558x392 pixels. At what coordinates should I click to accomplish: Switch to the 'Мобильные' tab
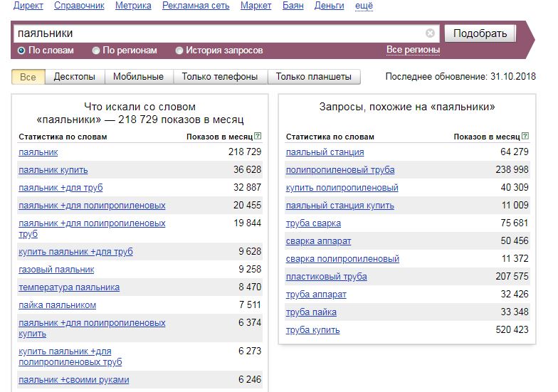(x=139, y=77)
